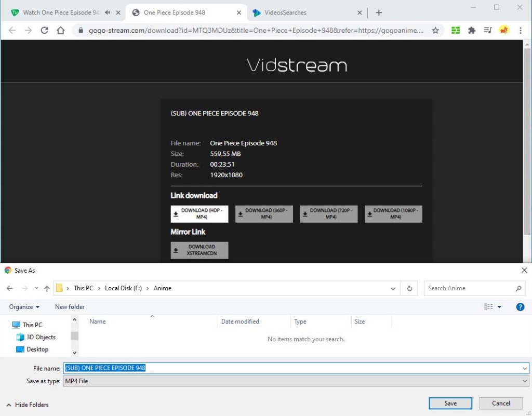This screenshot has height=416, width=532.
Task: Close the Save As dialog
Action: coord(524,270)
